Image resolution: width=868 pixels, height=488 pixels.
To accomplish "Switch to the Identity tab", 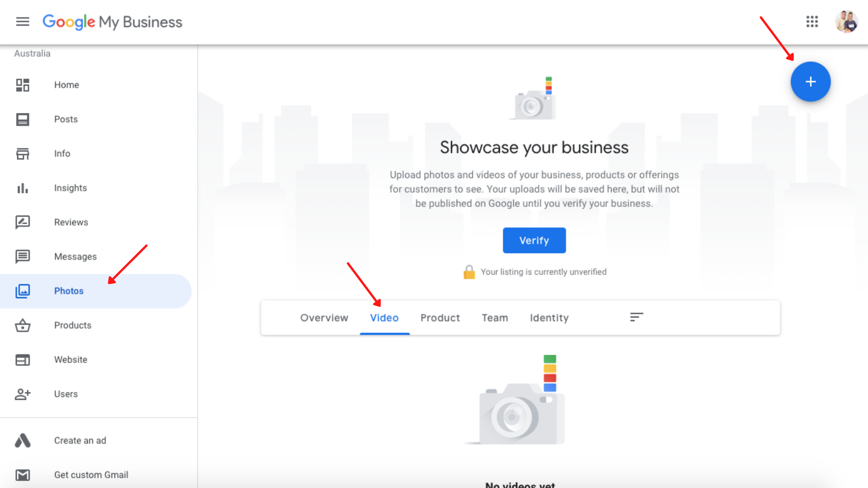I will point(549,318).
